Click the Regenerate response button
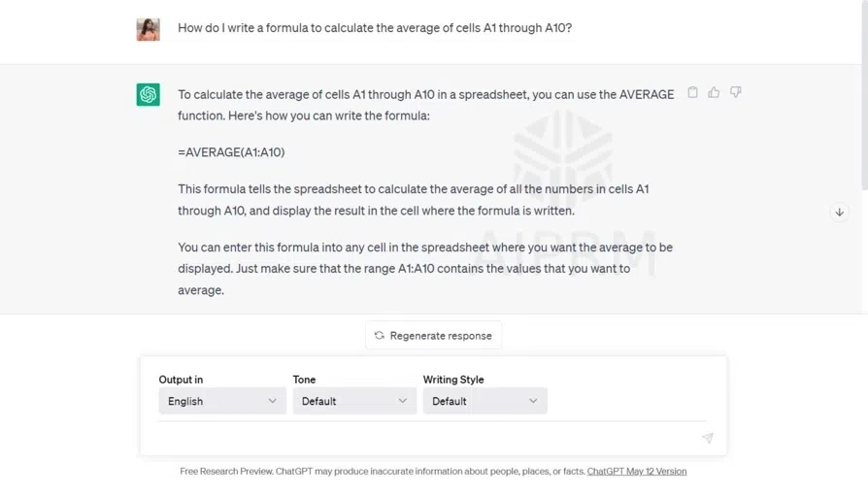The height and width of the screenshot is (495, 868). [433, 336]
